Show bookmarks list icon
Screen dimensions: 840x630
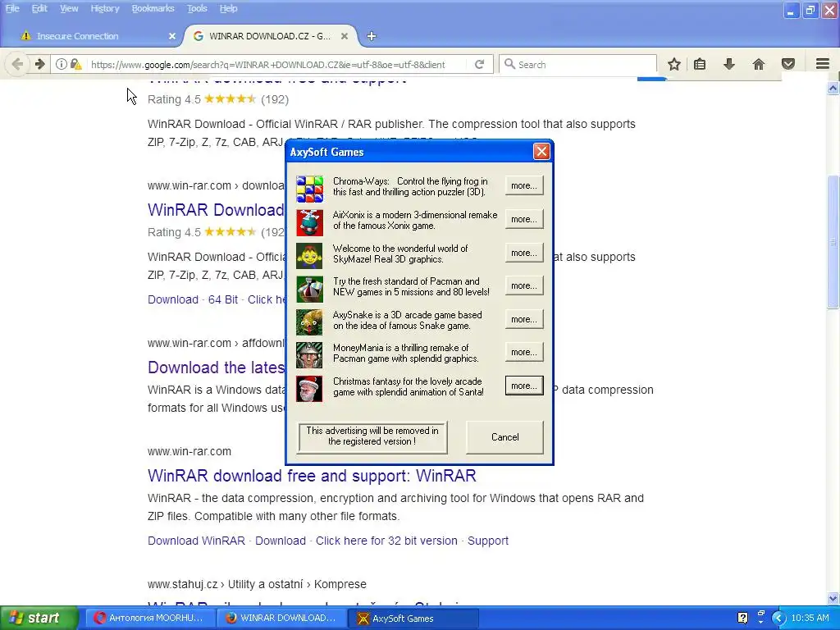point(700,64)
